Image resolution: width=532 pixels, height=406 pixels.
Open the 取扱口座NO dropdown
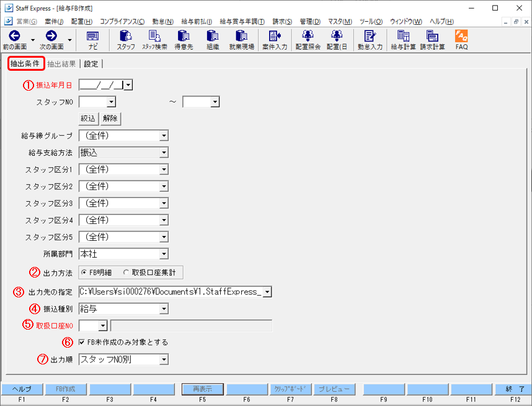pos(103,325)
